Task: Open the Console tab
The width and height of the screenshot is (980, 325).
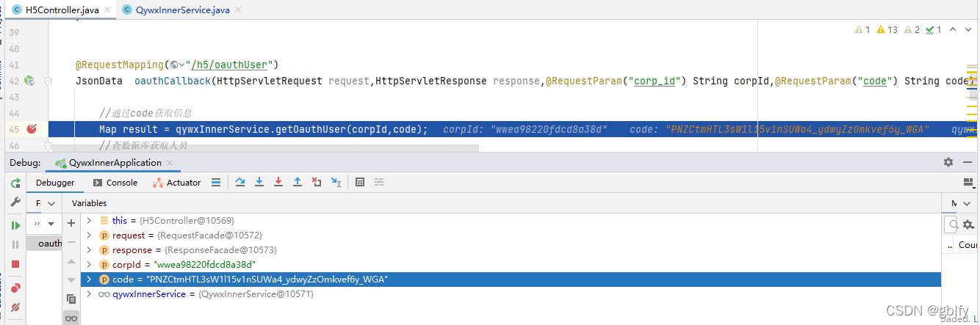Action: click(115, 183)
